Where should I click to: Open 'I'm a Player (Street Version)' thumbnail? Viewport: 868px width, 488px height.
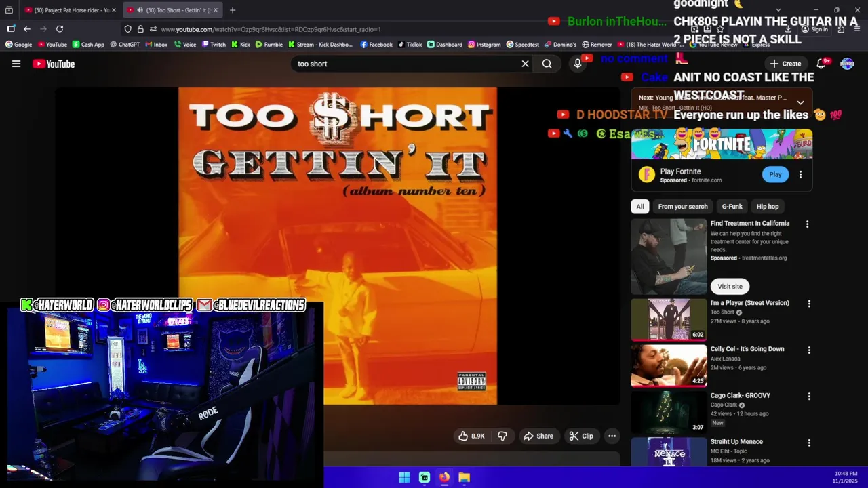[669, 319]
